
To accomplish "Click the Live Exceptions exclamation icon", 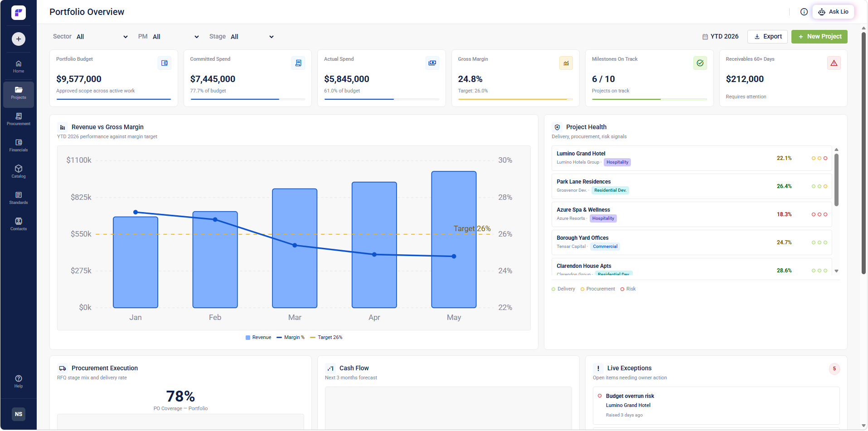I will click(x=598, y=368).
